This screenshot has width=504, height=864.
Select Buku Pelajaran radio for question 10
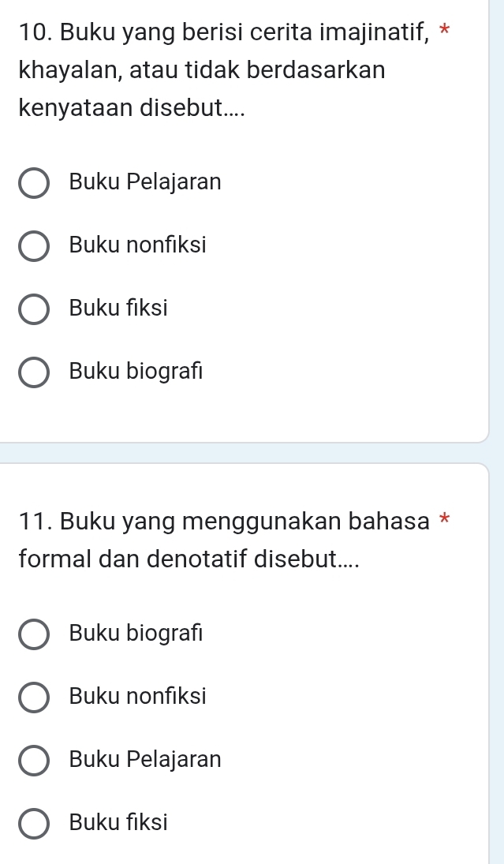[x=32, y=183]
